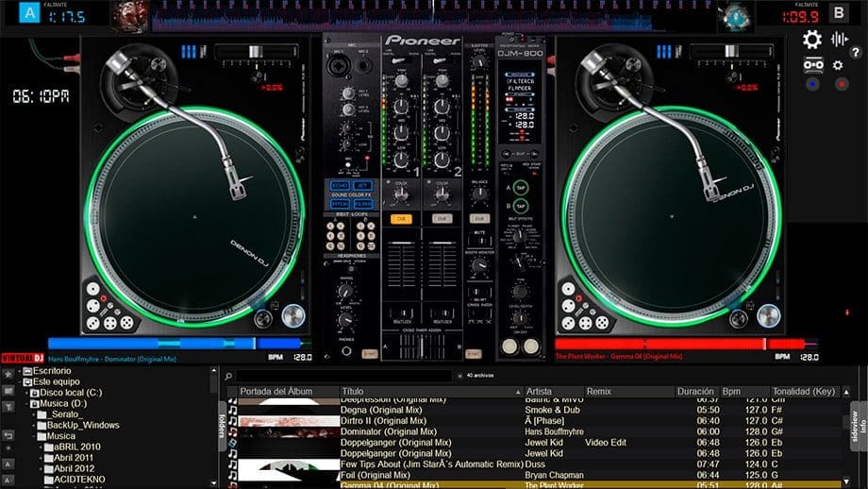The width and height of the screenshot is (868, 489).
Task: Toggle the JET sound color FX
Action: click(x=362, y=186)
